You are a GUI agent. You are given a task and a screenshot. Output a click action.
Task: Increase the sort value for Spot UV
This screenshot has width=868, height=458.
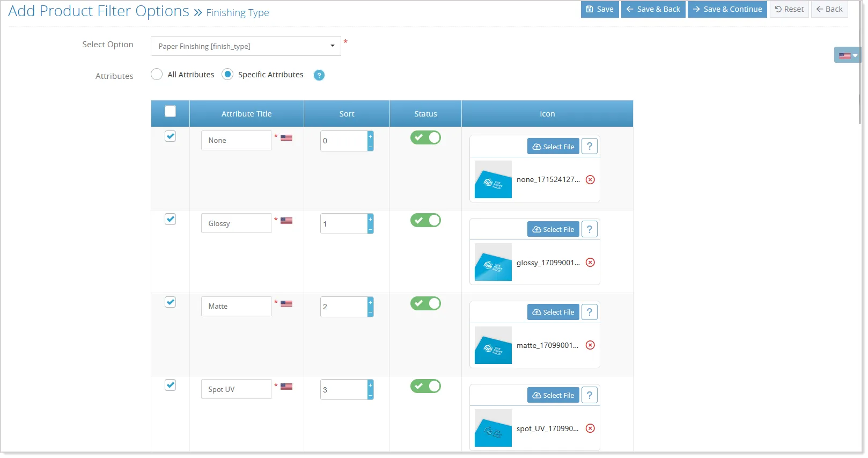[370, 384]
